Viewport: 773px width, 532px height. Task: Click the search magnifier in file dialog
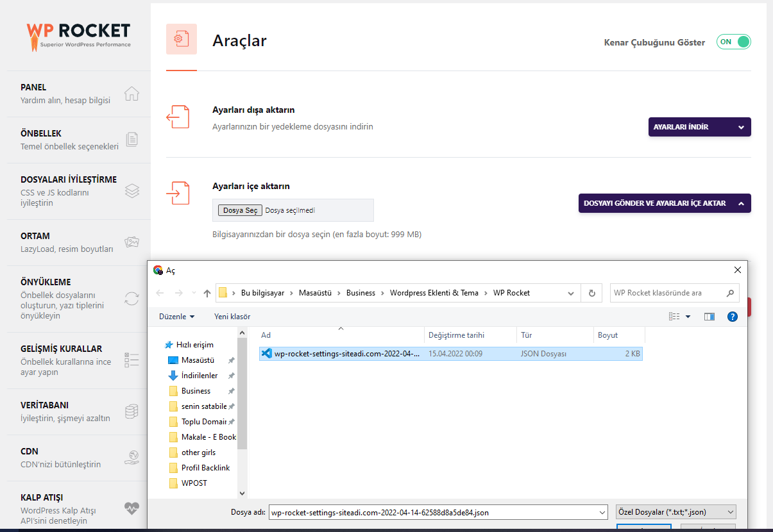[x=730, y=293]
